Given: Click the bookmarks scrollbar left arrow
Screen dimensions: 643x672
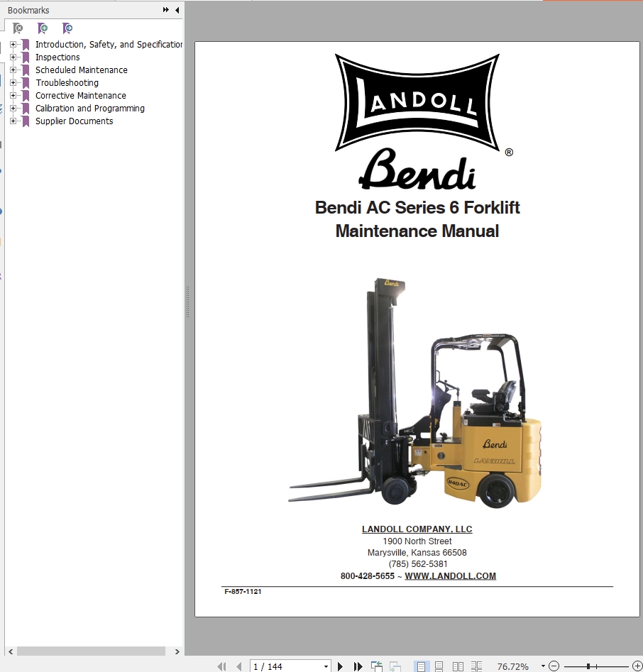Looking at the screenshot, I should [x=11, y=651].
